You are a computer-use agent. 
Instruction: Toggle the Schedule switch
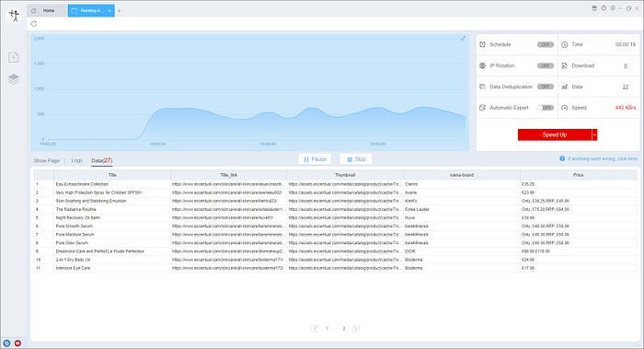click(546, 44)
